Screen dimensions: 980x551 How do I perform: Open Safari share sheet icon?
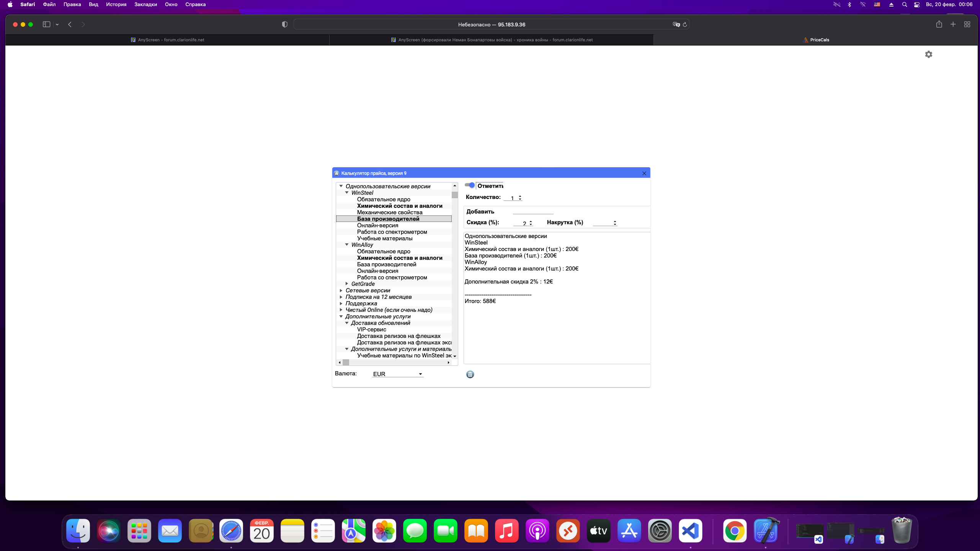[939, 24]
